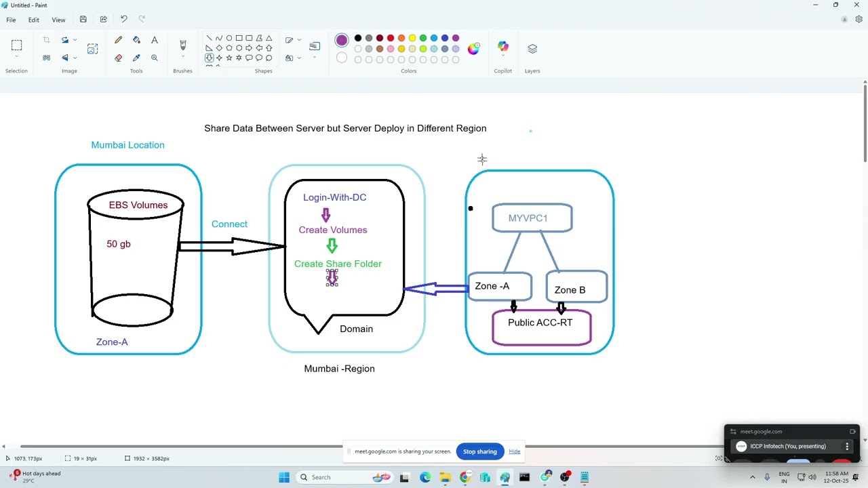Image resolution: width=868 pixels, height=488 pixels.
Task: Click the Rotate image icon
Action: [x=65, y=41]
